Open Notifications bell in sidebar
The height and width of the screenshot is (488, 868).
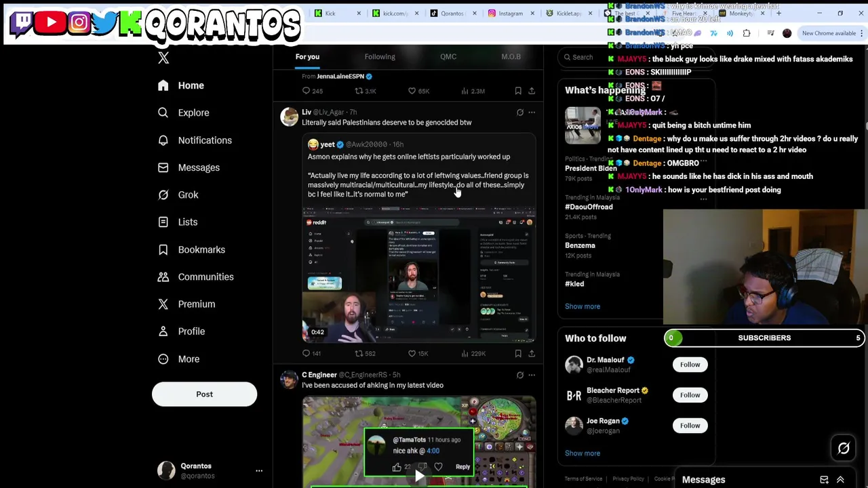[x=194, y=140]
